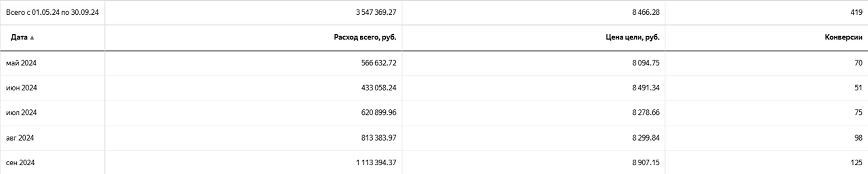Click July conversions value 75
Image resolution: width=868 pixels, height=174 pixels.
(858, 112)
